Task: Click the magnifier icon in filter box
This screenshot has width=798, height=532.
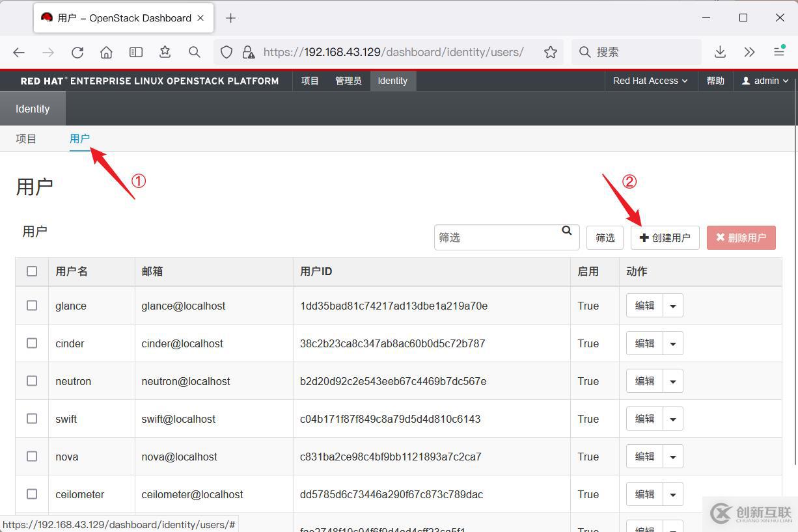Action: tap(566, 231)
